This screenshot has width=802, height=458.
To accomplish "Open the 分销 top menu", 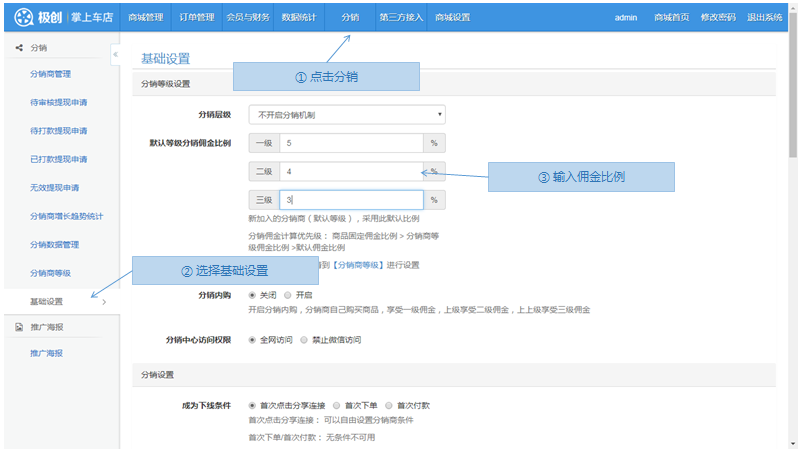I will [349, 17].
